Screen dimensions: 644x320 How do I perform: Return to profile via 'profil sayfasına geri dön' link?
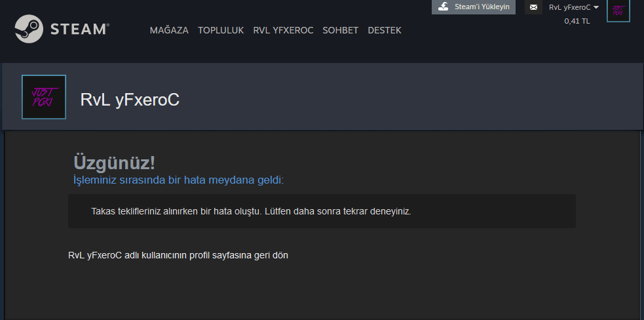[178, 256]
